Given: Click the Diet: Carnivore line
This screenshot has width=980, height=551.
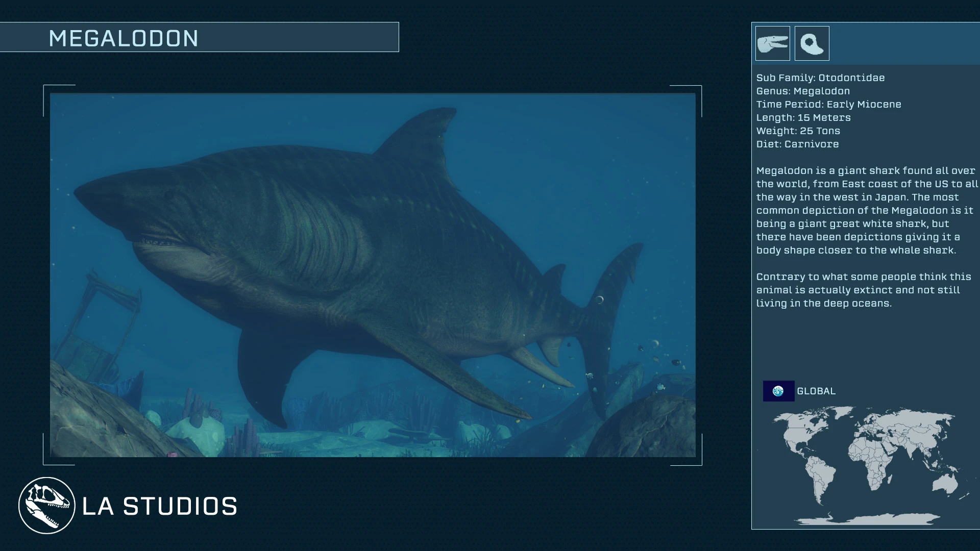Looking at the screenshot, I should tap(797, 144).
